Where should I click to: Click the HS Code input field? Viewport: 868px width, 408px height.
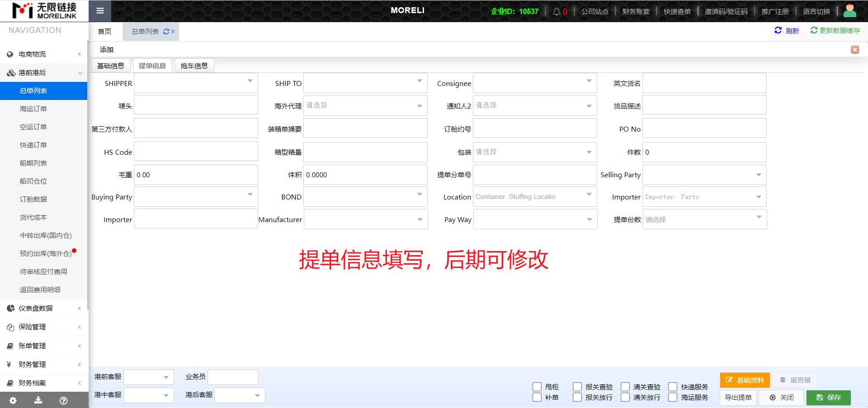coord(196,152)
